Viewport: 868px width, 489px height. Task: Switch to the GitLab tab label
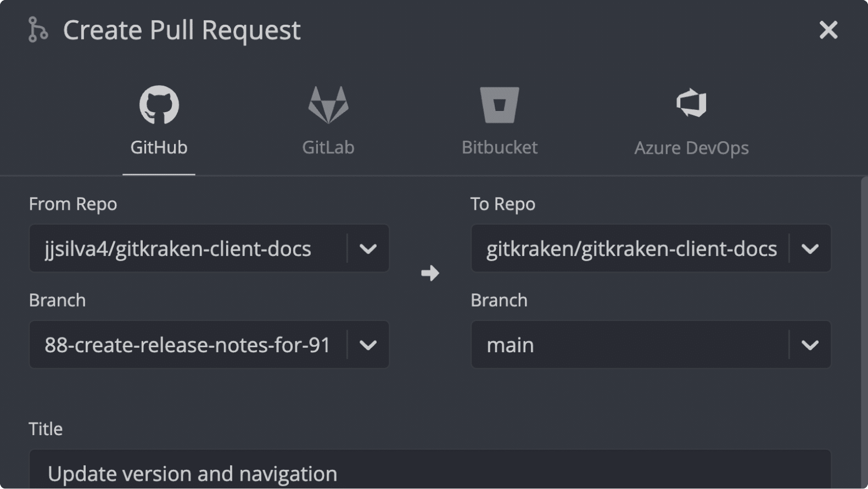[x=328, y=147]
